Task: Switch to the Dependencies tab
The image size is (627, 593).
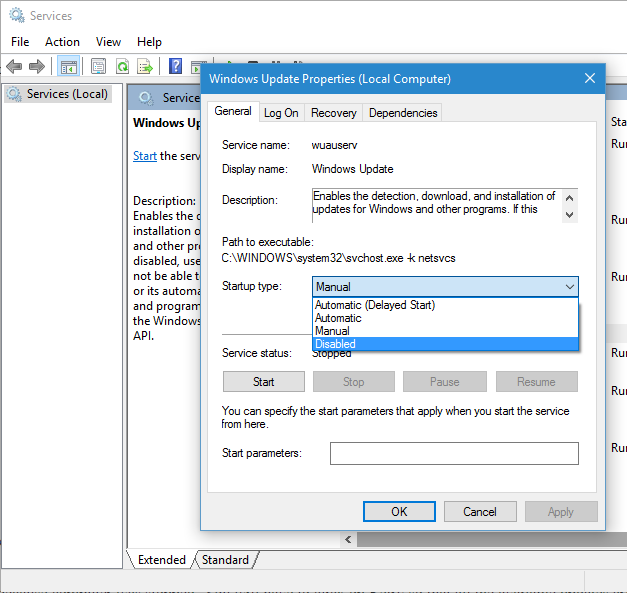Action: point(403,113)
